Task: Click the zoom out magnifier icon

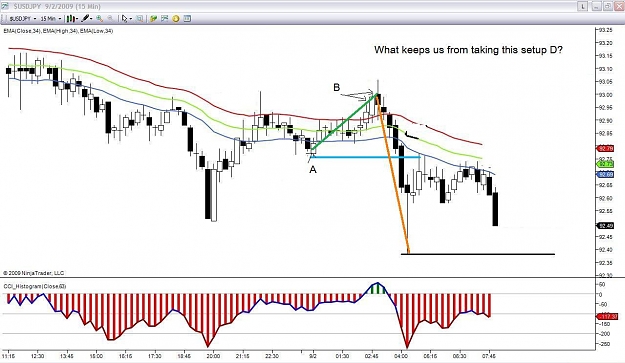Action: point(110,19)
